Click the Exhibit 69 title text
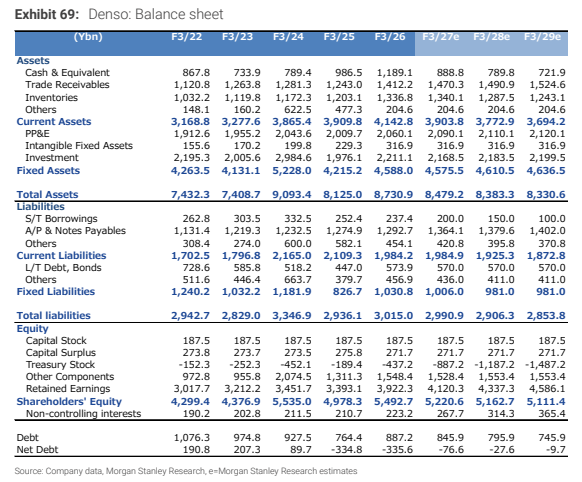This screenshot has height=482, width=582. click(119, 14)
